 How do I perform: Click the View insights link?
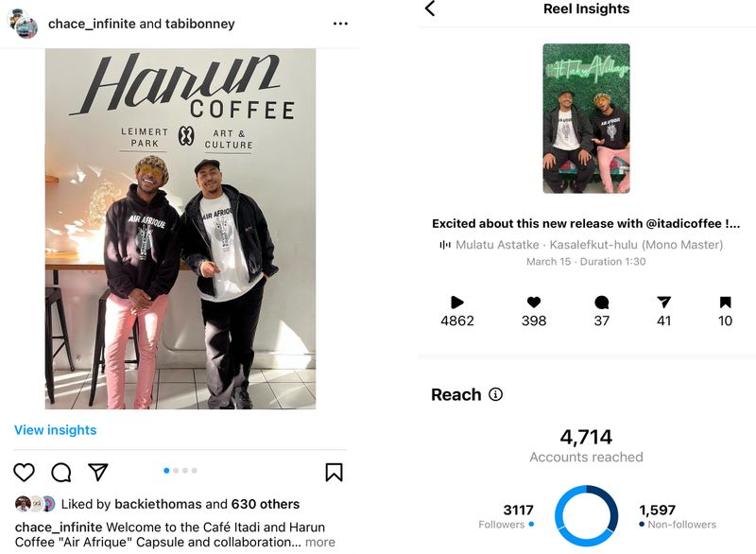point(56,429)
